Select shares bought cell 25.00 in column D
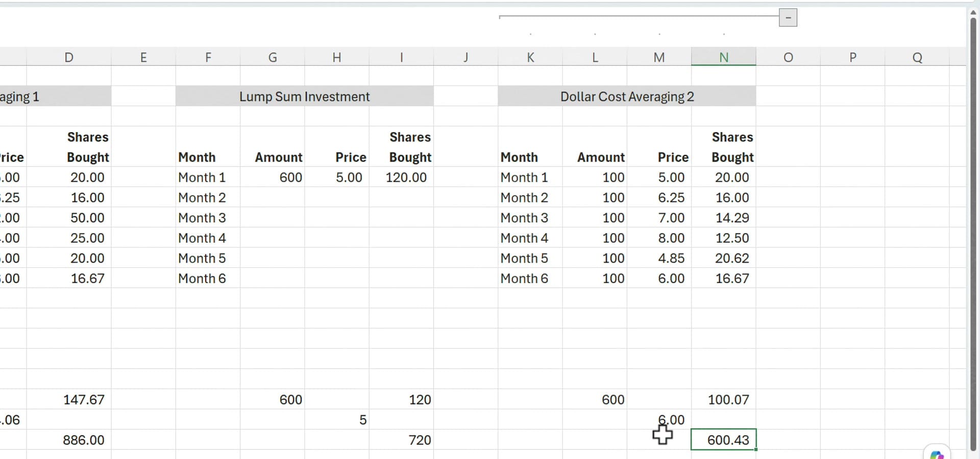The image size is (980, 459). click(x=69, y=238)
